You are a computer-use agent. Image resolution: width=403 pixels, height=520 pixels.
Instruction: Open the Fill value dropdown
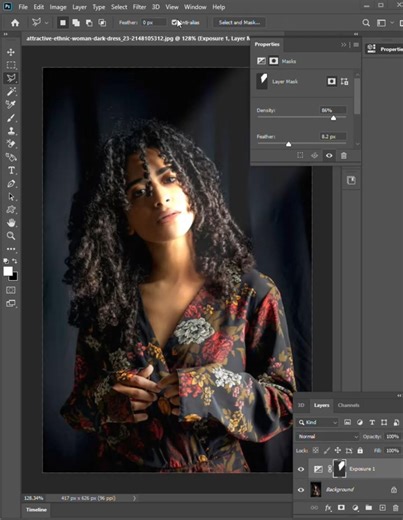392,450
